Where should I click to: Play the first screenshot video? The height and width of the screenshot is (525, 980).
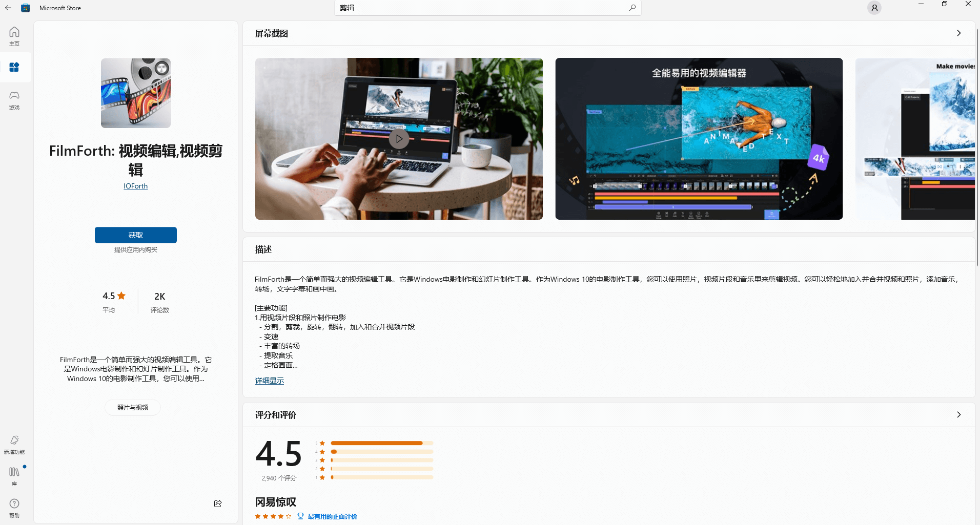pyautogui.click(x=399, y=138)
